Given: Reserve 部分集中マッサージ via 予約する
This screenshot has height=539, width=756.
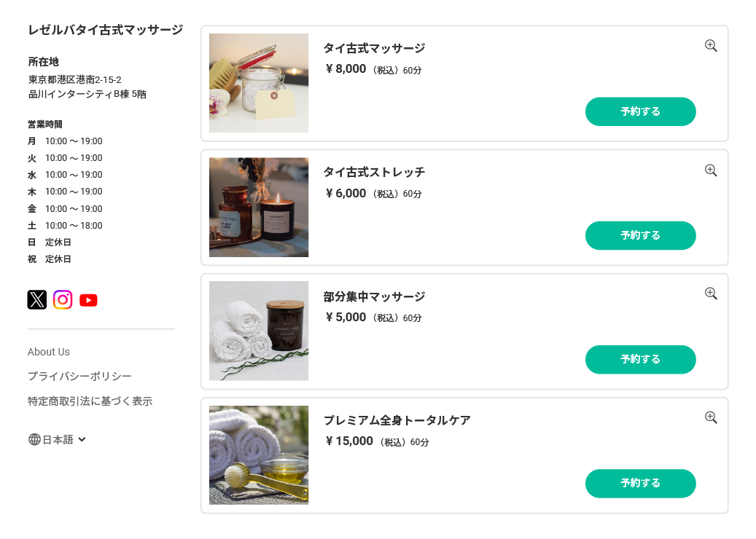Looking at the screenshot, I should [x=640, y=359].
